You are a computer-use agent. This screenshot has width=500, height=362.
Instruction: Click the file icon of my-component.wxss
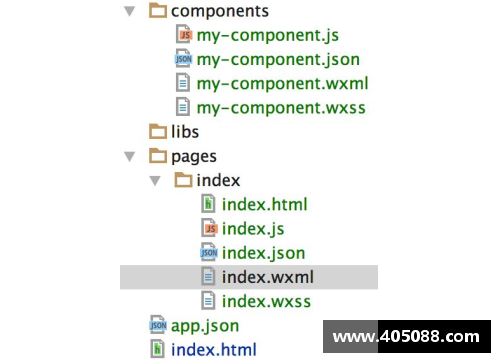[183, 107]
